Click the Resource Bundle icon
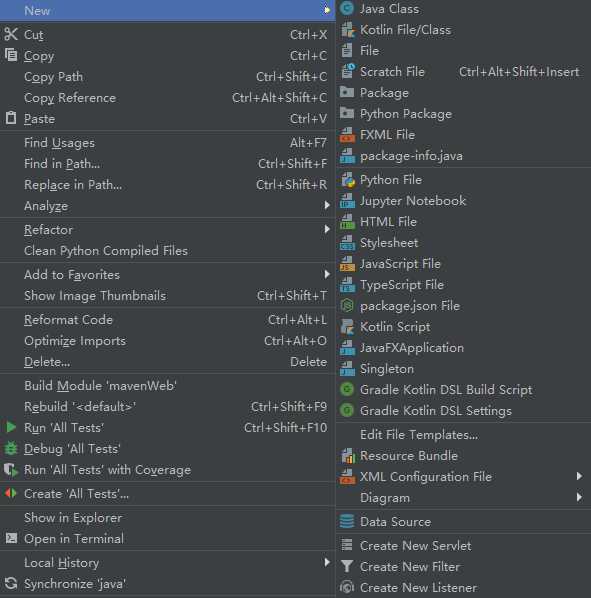This screenshot has height=598, width=591. [348, 456]
